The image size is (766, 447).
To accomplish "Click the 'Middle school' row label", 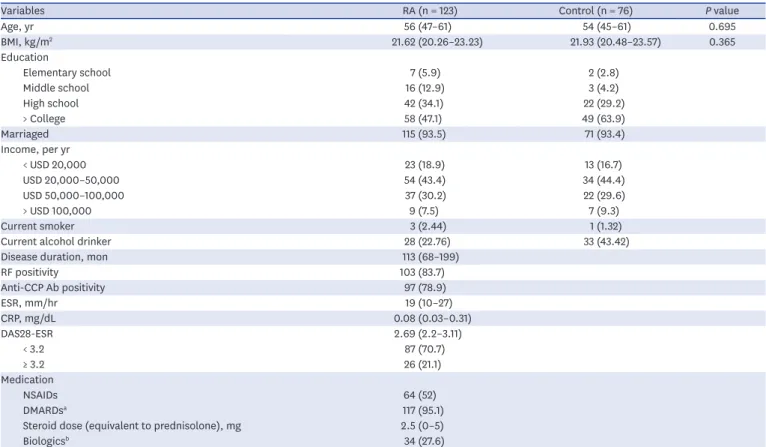I will pos(56,88).
